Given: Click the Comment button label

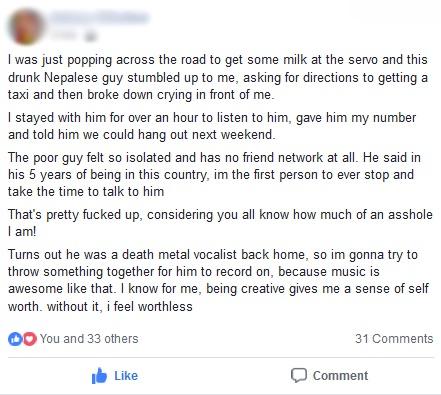Looking at the screenshot, I should pos(340,376).
